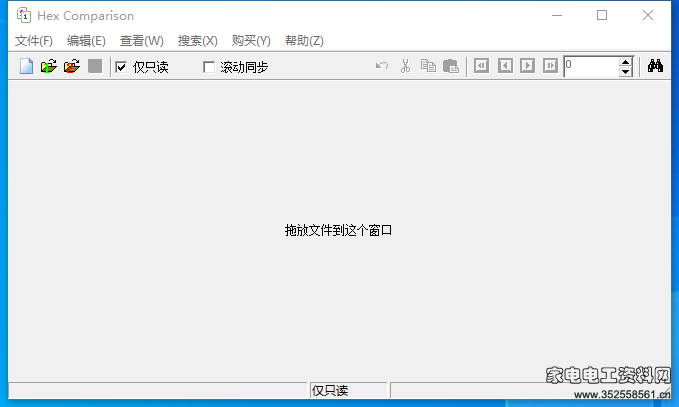Click the Undo arrow icon
Screen dimensions: 679x407
[382, 66]
